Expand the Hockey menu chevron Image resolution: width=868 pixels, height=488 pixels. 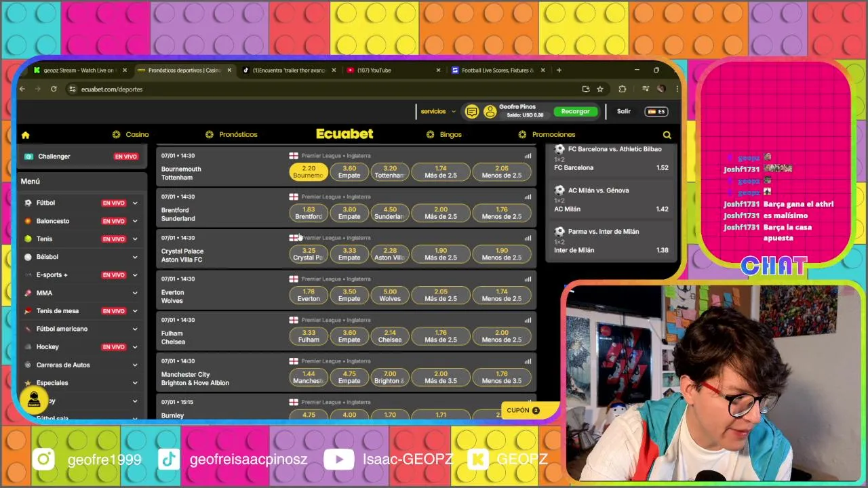pyautogui.click(x=135, y=347)
